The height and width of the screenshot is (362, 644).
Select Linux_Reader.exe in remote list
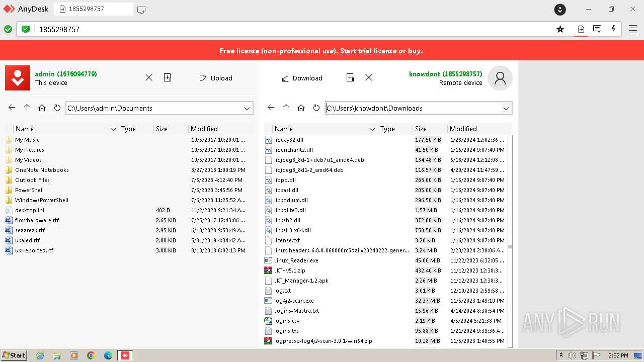pos(296,260)
